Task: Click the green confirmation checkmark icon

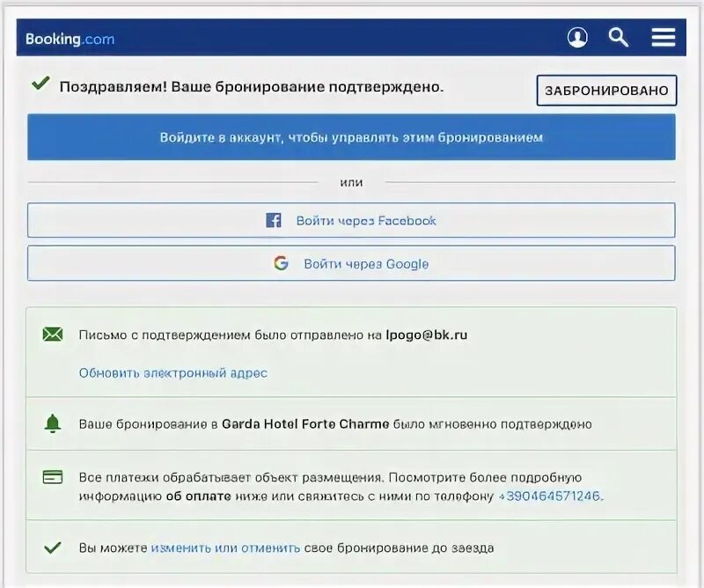Action: tap(40, 84)
